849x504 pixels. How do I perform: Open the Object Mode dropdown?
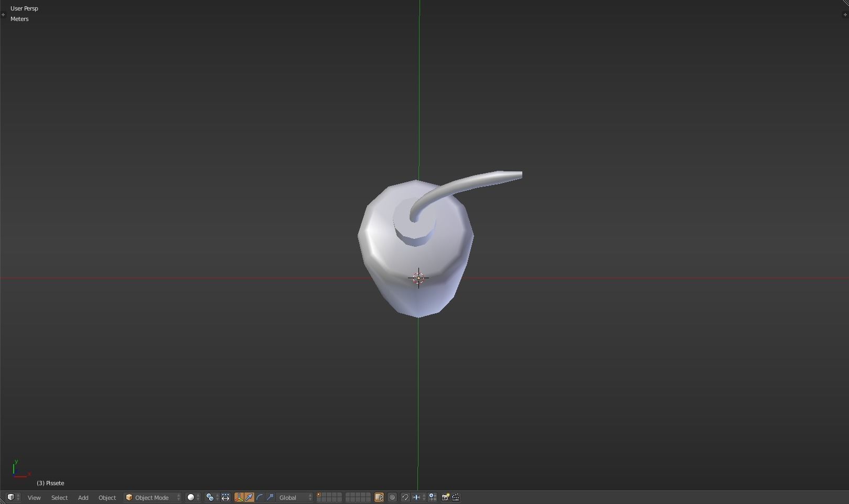(153, 497)
